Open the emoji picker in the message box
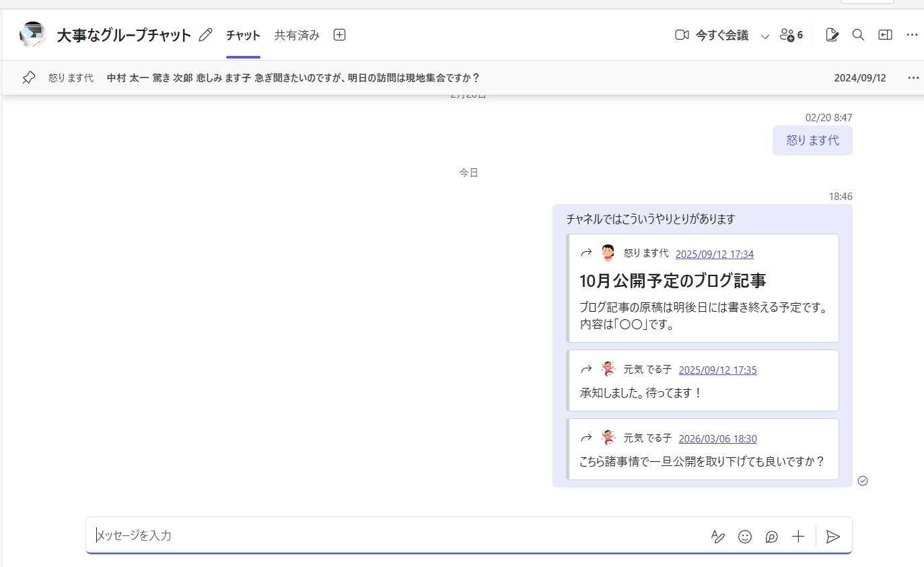Screen dimensions: 924x567 pyautogui.click(x=745, y=537)
